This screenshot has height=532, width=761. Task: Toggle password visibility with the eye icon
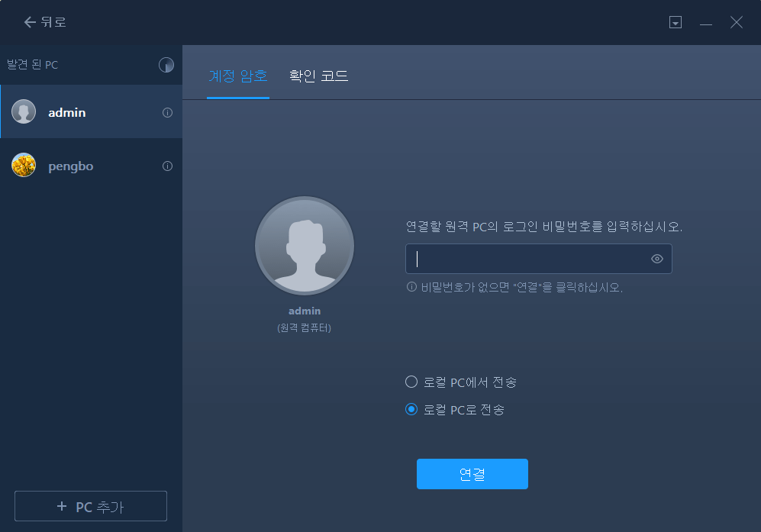pyautogui.click(x=657, y=259)
